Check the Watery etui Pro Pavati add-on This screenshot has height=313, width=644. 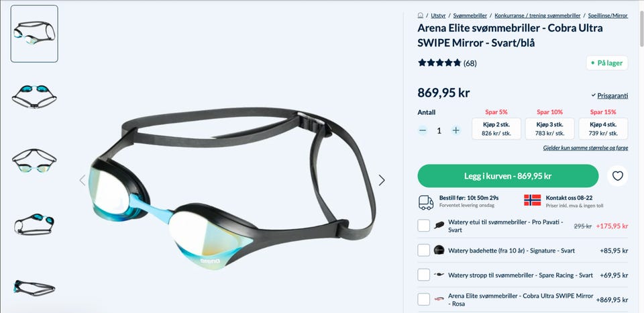tap(423, 226)
